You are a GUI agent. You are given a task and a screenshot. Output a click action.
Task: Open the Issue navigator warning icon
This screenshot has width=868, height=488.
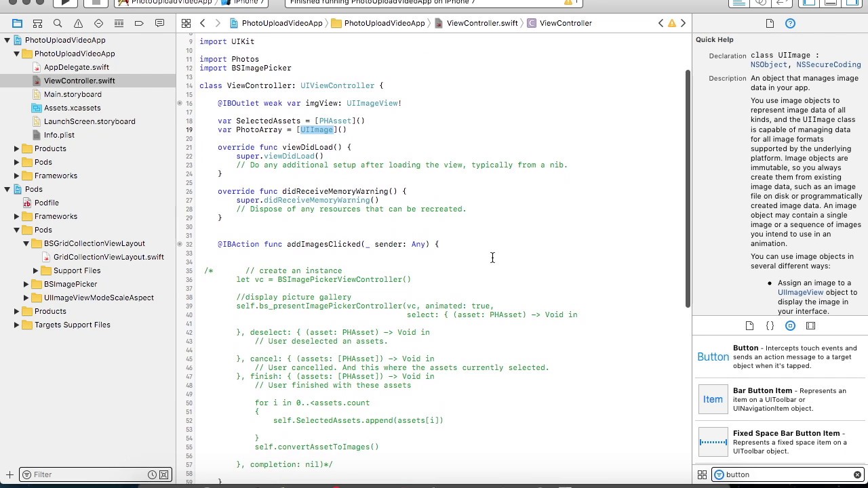point(78,23)
